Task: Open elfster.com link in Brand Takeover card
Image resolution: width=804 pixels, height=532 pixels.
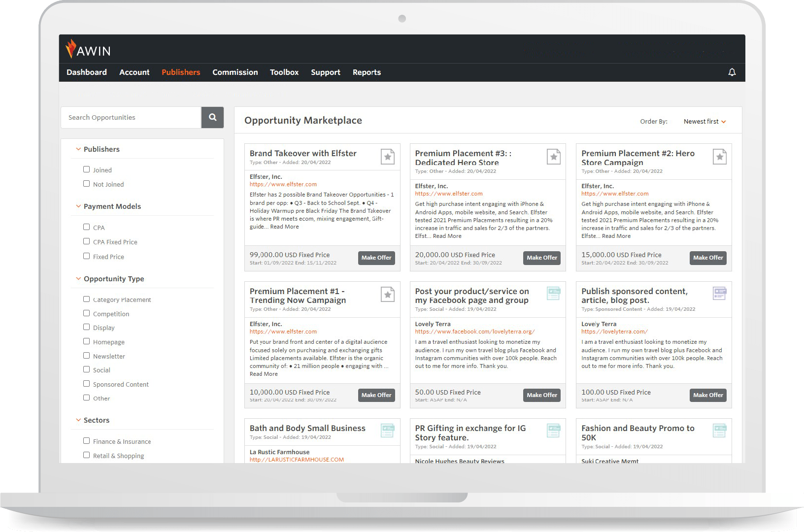Action: point(283,184)
